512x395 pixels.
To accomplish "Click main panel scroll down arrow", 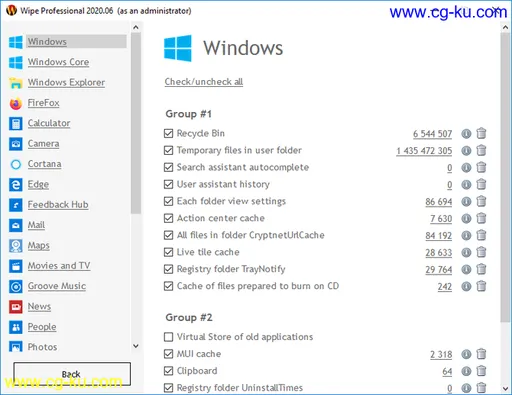I will point(505,389).
